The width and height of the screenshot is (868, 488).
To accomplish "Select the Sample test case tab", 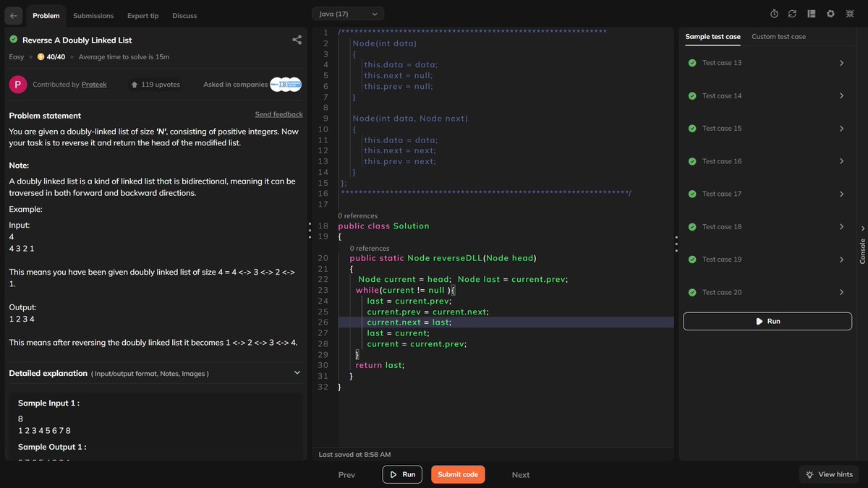I will click(x=712, y=36).
